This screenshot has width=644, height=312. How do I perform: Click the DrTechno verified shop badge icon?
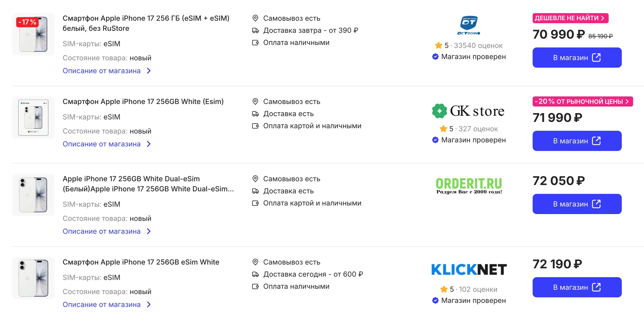pyautogui.click(x=435, y=57)
